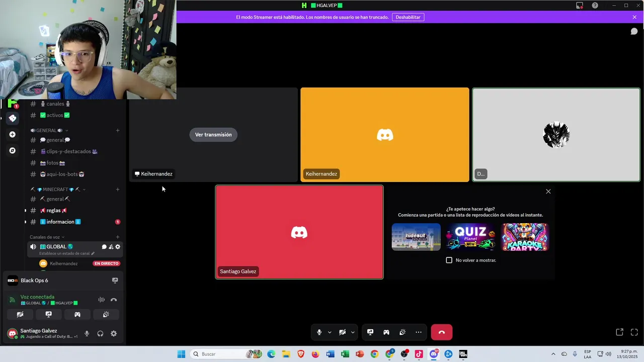Open camera options arrow in call bar

coord(353,332)
